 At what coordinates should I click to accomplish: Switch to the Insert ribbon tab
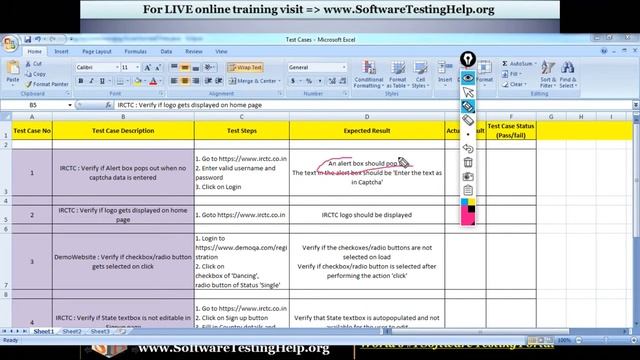(62, 51)
